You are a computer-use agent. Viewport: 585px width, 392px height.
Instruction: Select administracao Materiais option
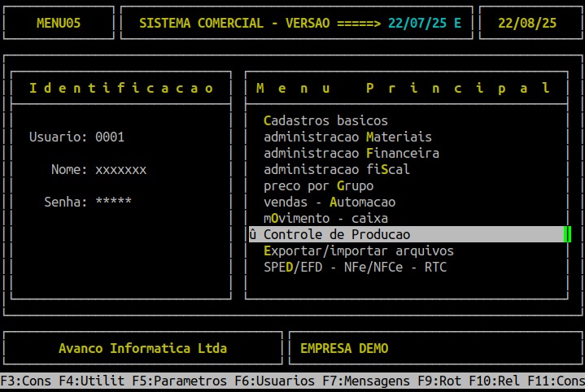347,137
